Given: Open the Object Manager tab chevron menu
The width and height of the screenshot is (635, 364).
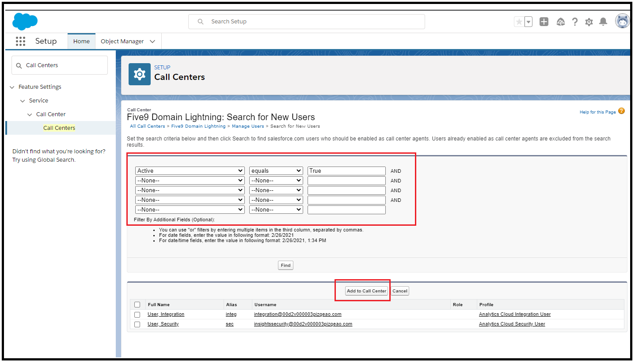Looking at the screenshot, I should click(152, 42).
